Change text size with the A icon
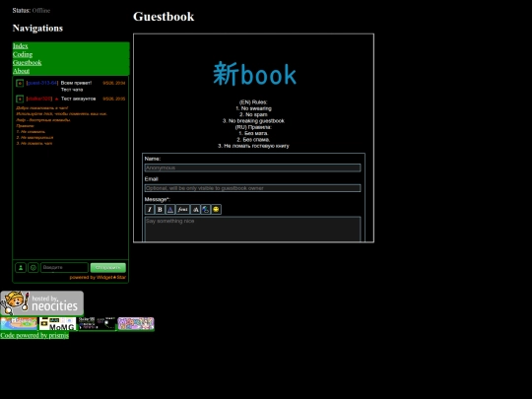Image resolution: width=532 pixels, height=399 pixels. coord(195,209)
